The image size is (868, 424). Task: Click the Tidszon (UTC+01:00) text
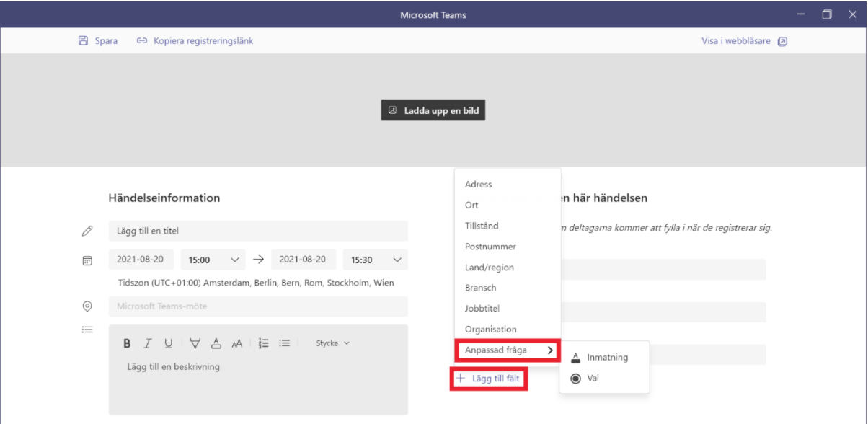257,283
